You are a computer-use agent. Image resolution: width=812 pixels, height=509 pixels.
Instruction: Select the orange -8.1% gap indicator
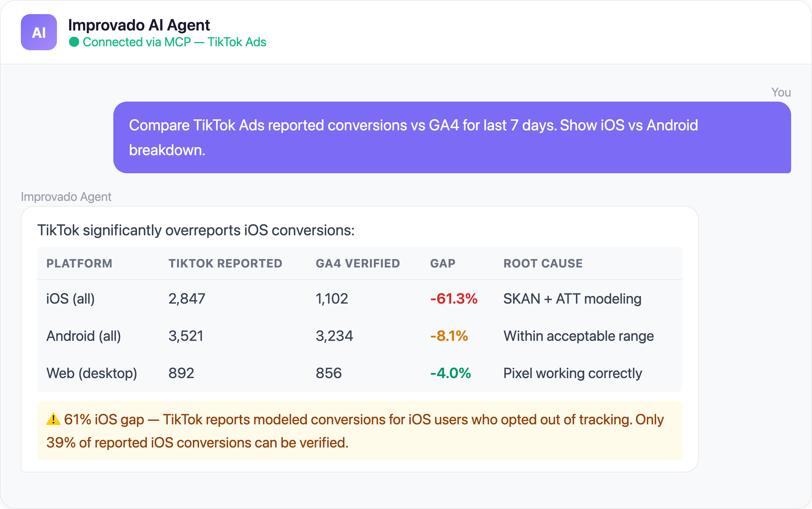(449, 336)
